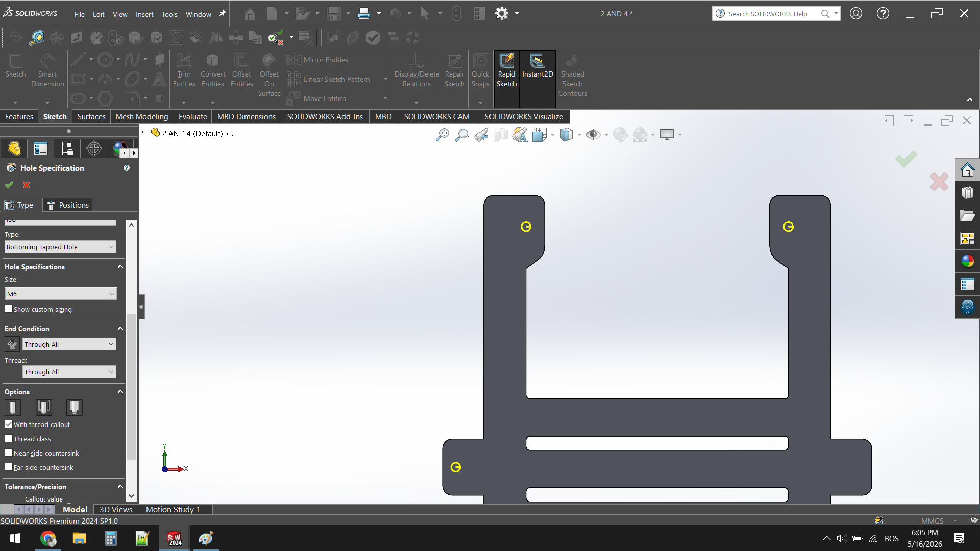980x551 pixels.
Task: Open the Appearances task pane icon
Action: click(967, 261)
